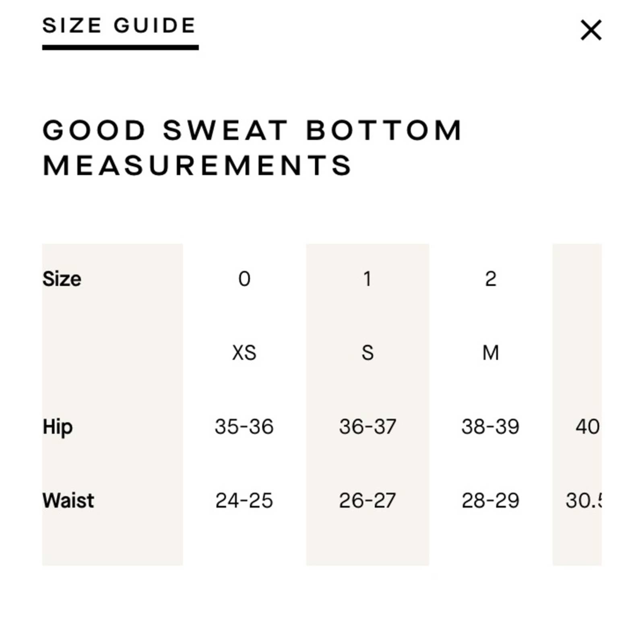Image resolution: width=644 pixels, height=644 pixels.
Task: Click the 36-37 hip measurement
Action: (367, 427)
